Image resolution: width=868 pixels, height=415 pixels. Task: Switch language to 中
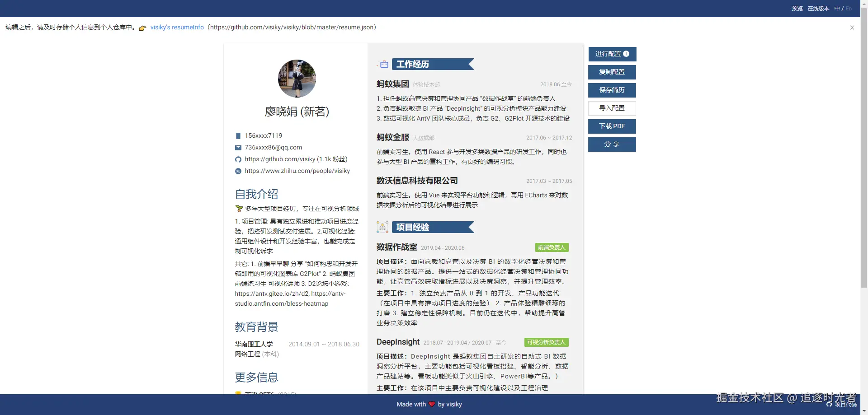[x=837, y=9]
